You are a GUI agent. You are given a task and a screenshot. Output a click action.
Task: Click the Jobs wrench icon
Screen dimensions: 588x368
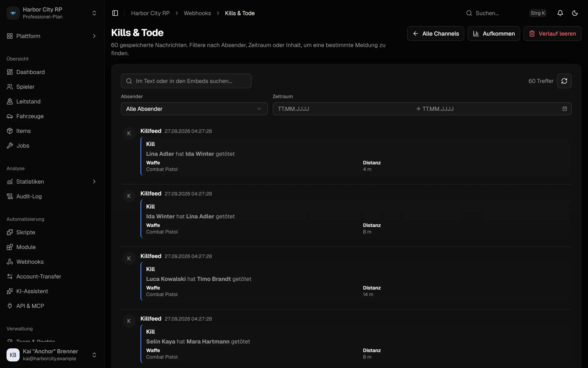coord(10,145)
